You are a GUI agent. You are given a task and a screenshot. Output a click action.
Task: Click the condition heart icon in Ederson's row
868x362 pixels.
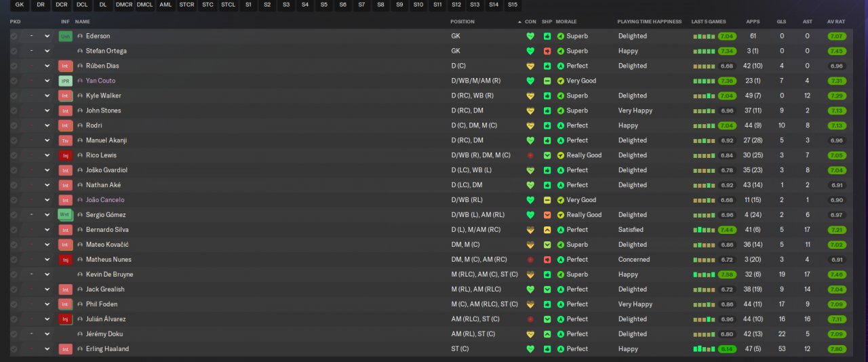[x=530, y=36]
